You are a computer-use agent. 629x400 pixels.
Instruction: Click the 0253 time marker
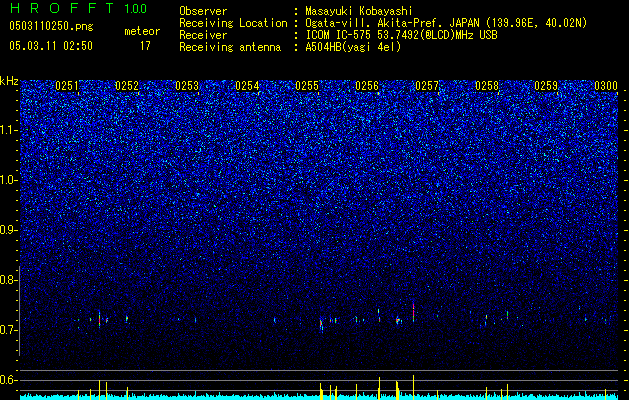187,86
